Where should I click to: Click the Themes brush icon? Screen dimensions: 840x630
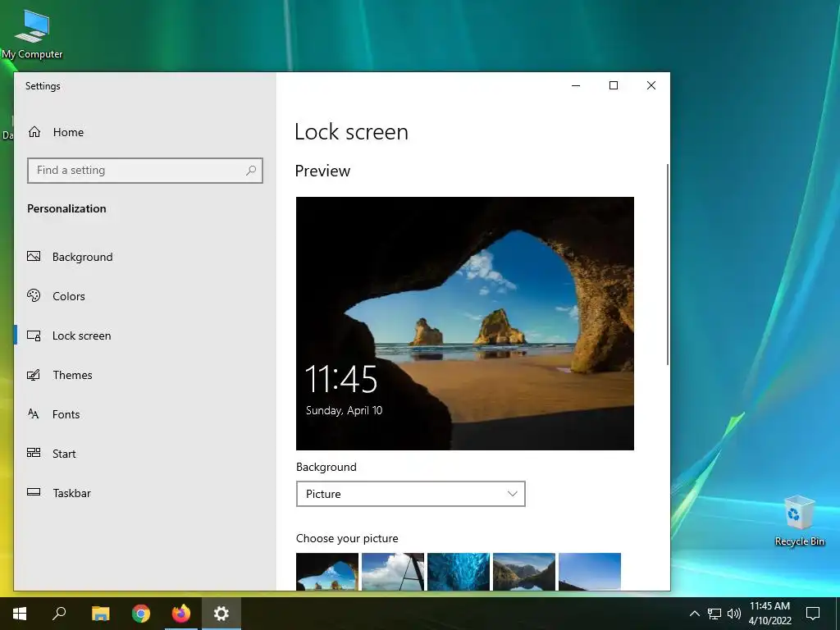point(34,375)
